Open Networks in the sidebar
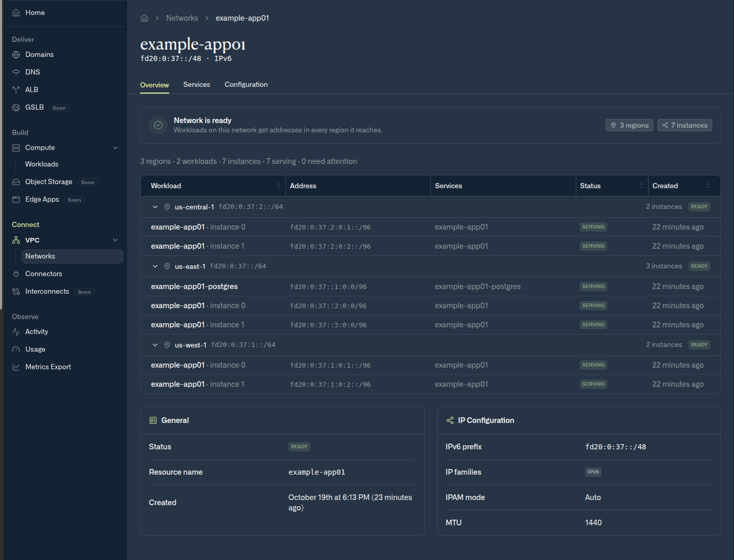The image size is (734, 560). (x=72, y=256)
